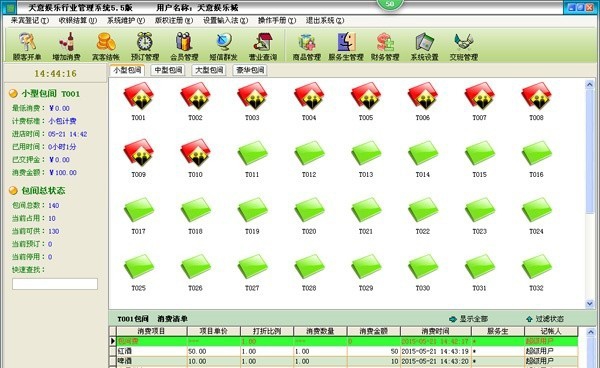This screenshot has height=368, width=600.
Task: Click the 快速查找 input field
Action: pos(55,284)
